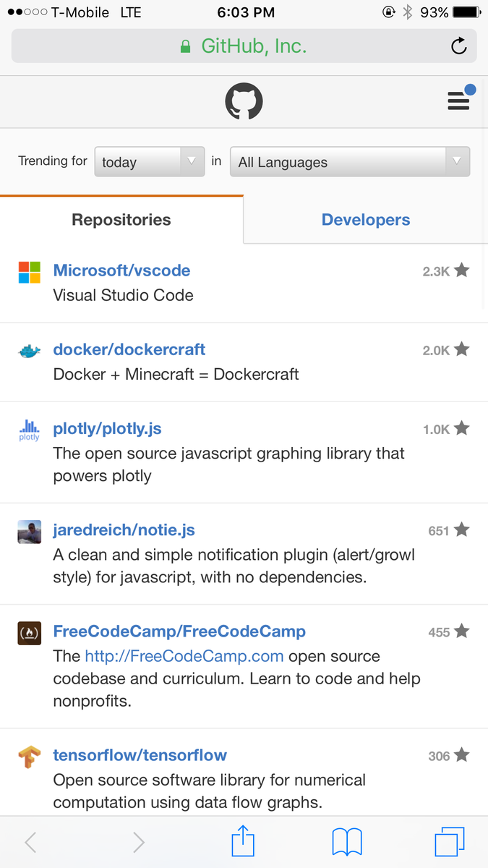Switch to the Developers tab
The width and height of the screenshot is (488, 868).
point(366,220)
